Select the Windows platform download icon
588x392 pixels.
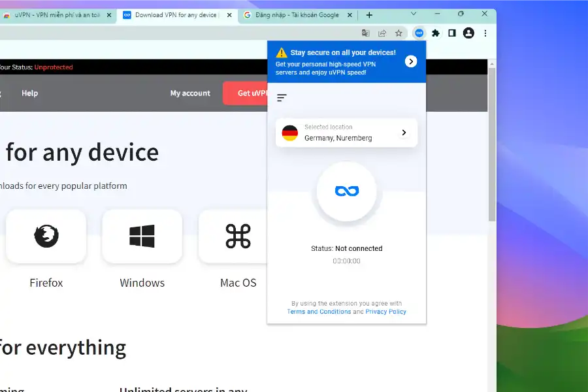[142, 237]
